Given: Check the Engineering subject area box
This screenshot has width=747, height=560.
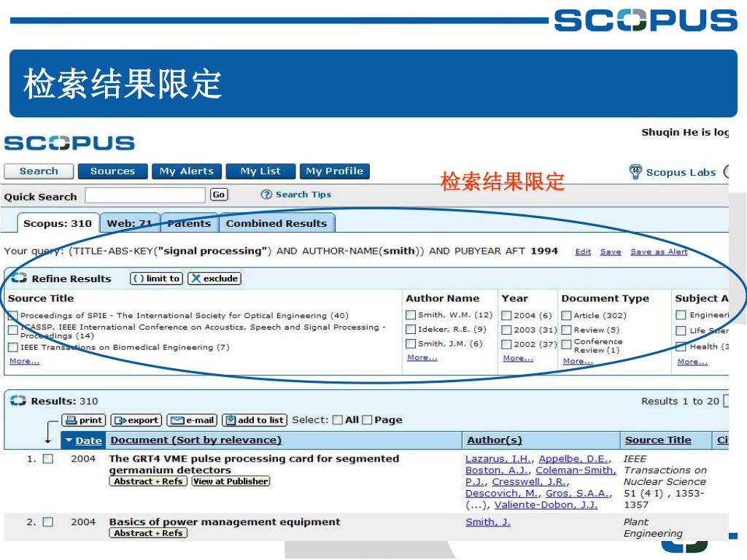Looking at the screenshot, I should [681, 315].
